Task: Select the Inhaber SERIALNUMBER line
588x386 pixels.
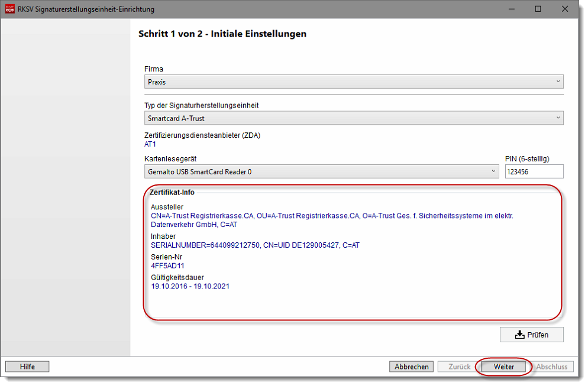Action: [x=255, y=245]
